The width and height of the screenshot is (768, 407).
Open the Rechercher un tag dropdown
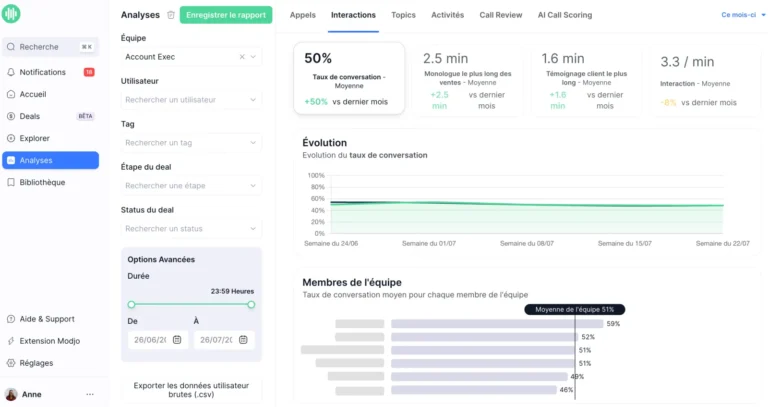[x=191, y=143]
